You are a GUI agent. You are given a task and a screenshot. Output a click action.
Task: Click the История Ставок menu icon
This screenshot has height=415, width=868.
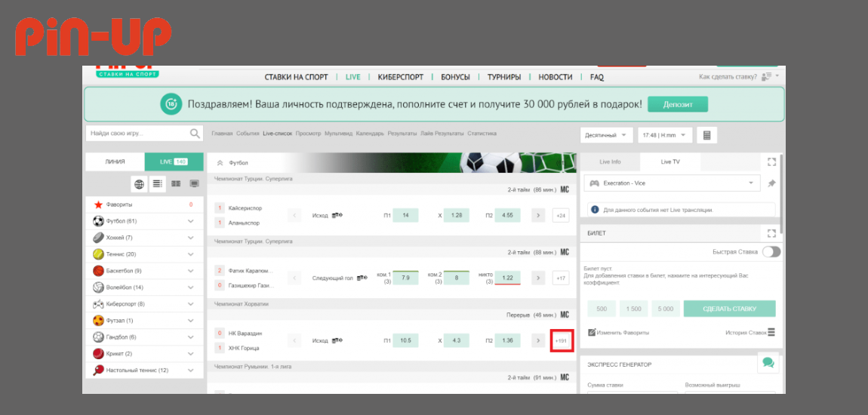click(x=771, y=333)
